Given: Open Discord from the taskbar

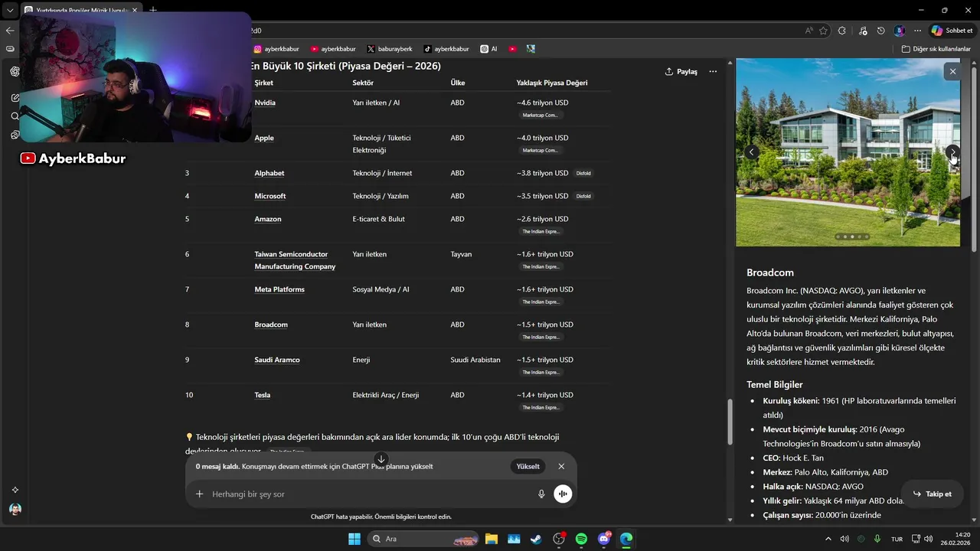Looking at the screenshot, I should tap(604, 539).
